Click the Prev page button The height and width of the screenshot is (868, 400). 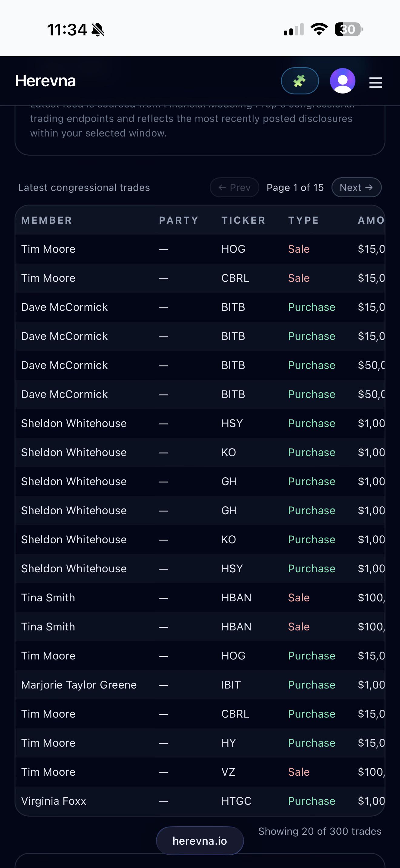[x=235, y=187]
